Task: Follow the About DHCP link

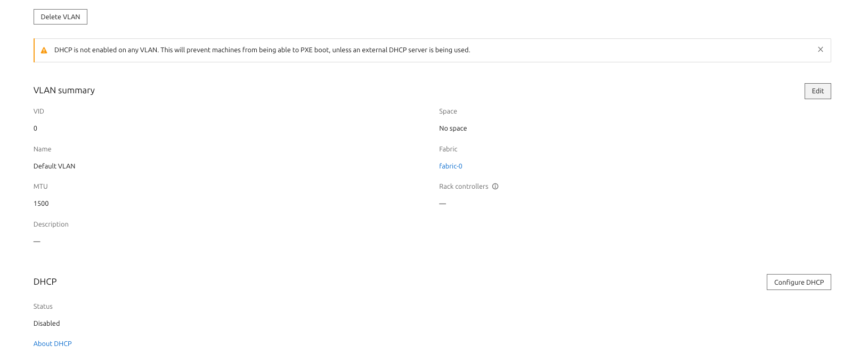Action: click(x=52, y=344)
